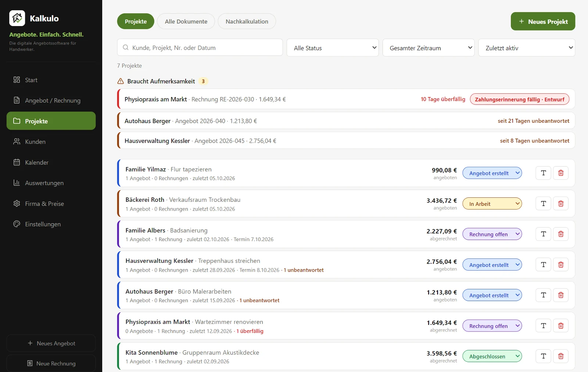Image resolution: width=588 pixels, height=372 pixels.
Task: Go to Angebot / Rechnung in sidebar
Action: [x=51, y=100]
